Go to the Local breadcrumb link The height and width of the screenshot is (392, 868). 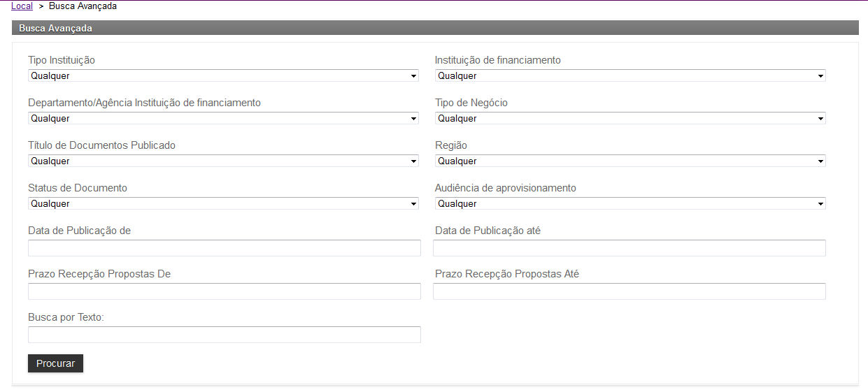22,6
